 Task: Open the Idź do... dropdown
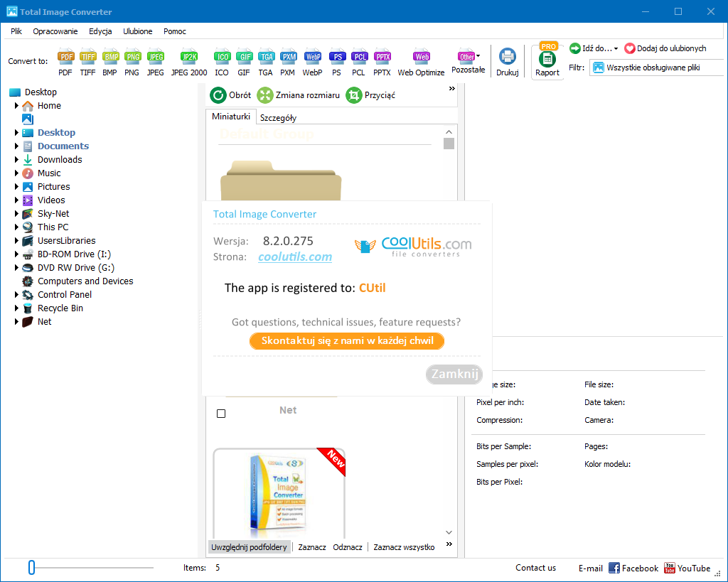(x=594, y=48)
